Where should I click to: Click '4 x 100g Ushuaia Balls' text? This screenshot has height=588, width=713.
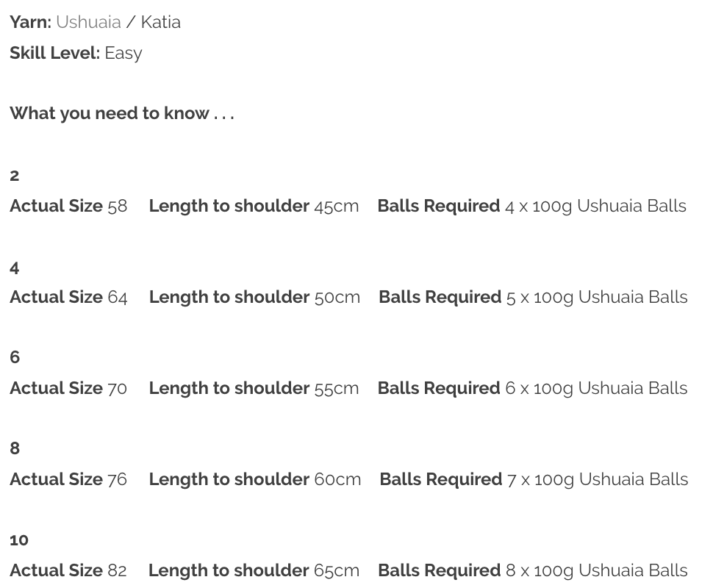click(x=595, y=206)
